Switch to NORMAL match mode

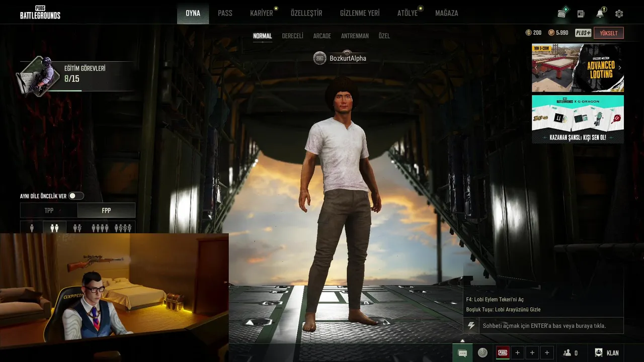coord(262,36)
